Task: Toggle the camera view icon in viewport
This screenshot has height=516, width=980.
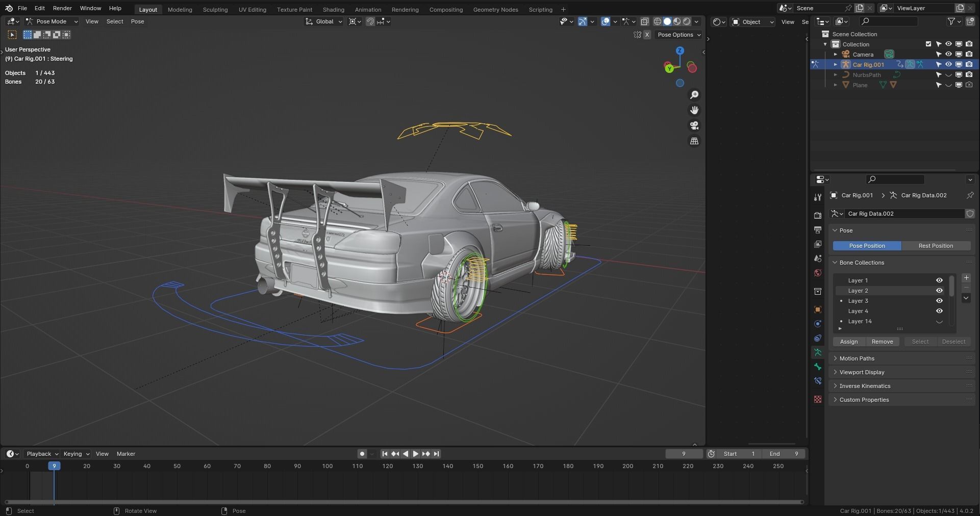Action: pos(694,125)
